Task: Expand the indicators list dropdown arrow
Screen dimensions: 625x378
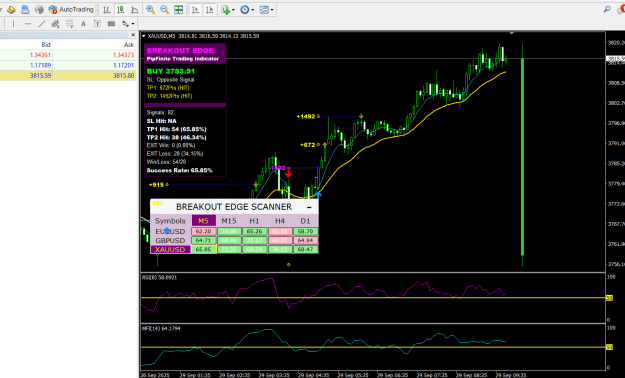Action: [x=233, y=10]
